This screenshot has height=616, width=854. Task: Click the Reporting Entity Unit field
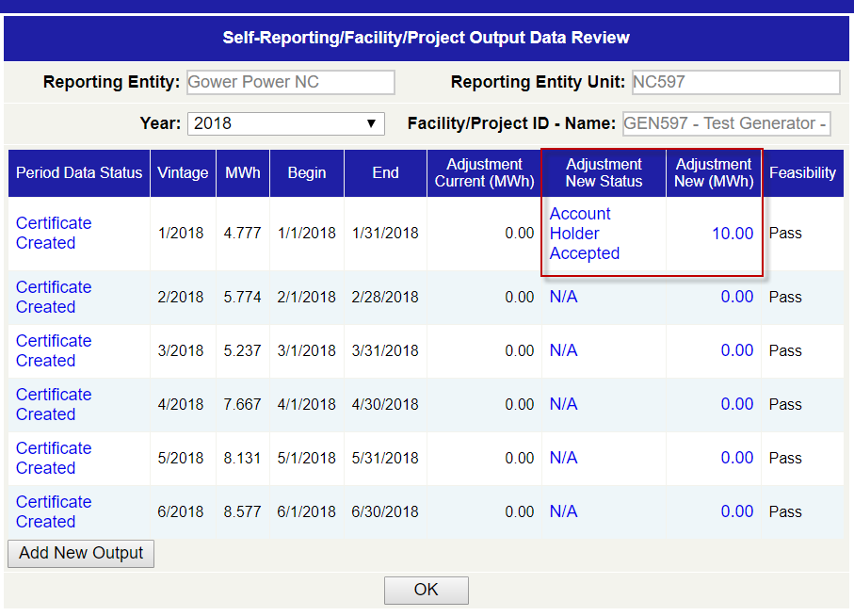734,82
